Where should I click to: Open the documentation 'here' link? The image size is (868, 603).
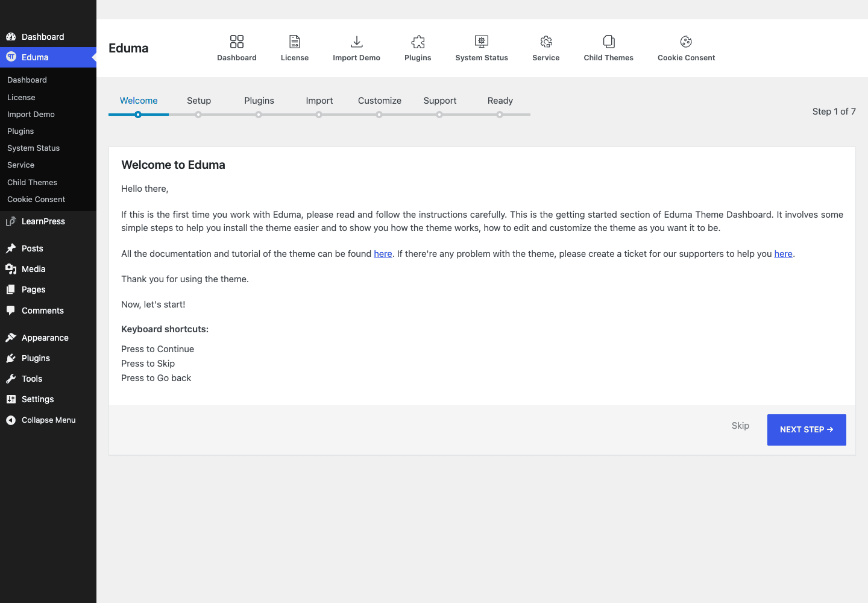tap(383, 254)
